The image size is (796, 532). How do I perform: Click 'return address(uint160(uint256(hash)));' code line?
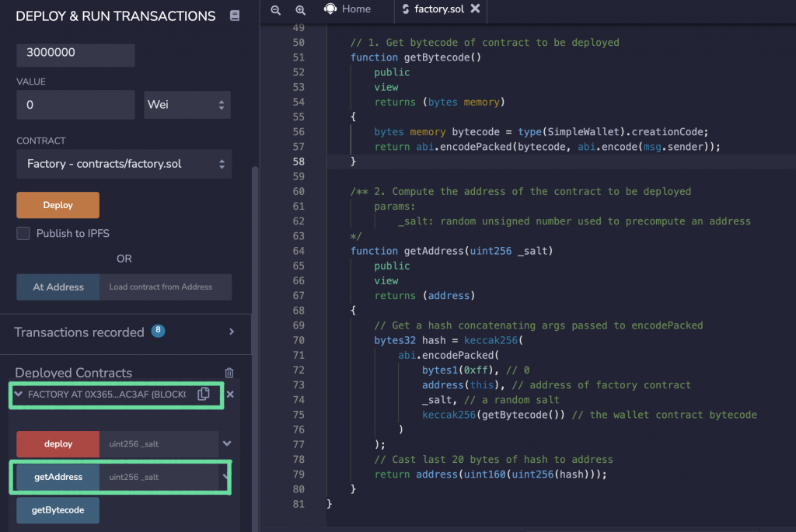point(491,475)
